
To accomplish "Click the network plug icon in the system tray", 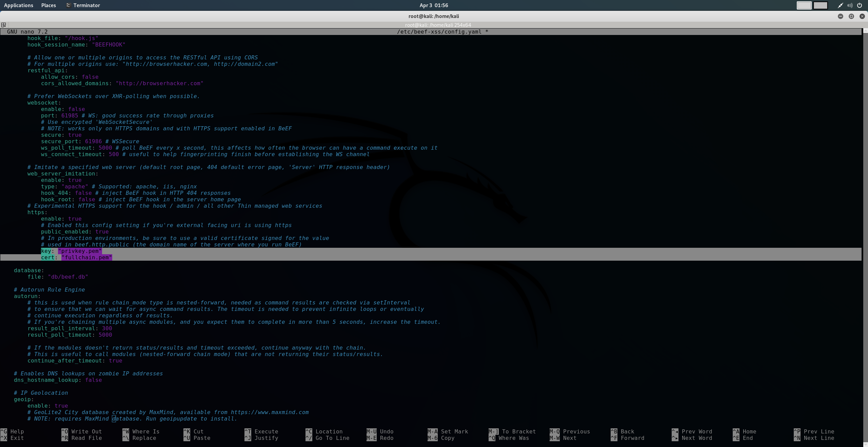I will 840,5.
